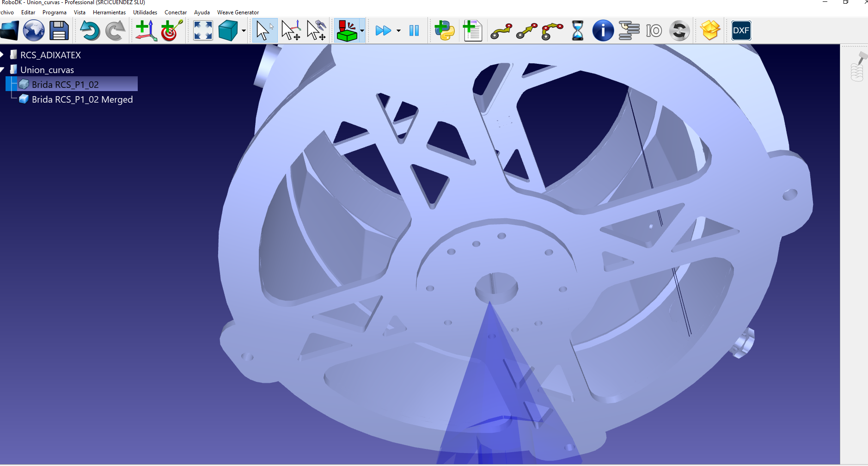This screenshot has height=466, width=868.
Task: Add a new reference frame
Action: coord(146,31)
